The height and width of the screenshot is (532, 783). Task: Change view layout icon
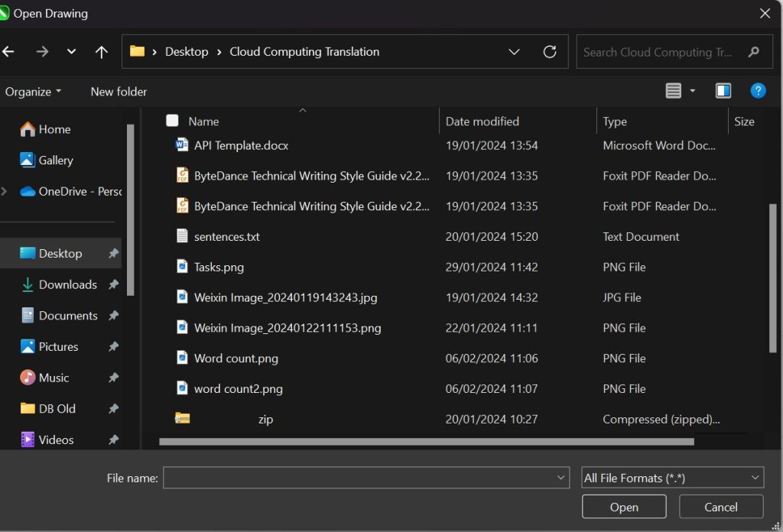pyautogui.click(x=673, y=91)
